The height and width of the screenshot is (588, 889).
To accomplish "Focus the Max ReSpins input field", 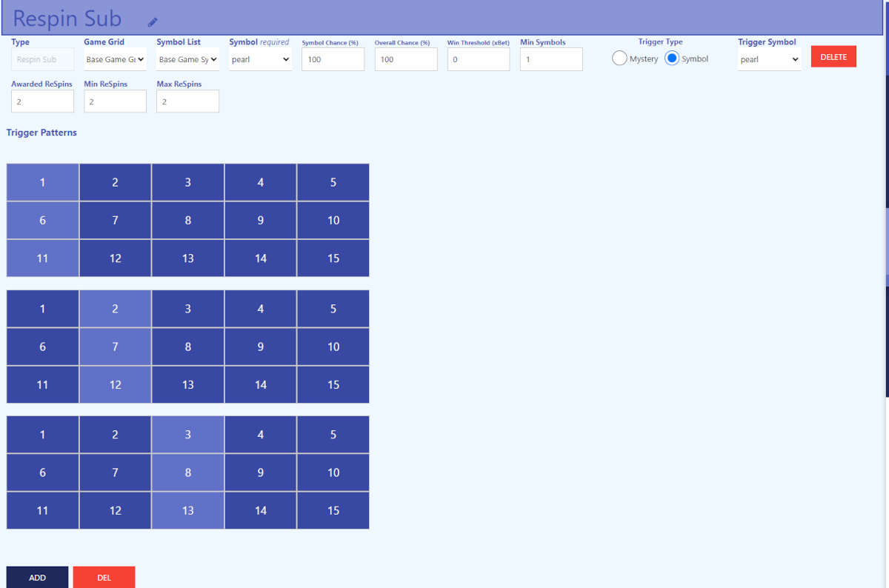I will coord(187,101).
